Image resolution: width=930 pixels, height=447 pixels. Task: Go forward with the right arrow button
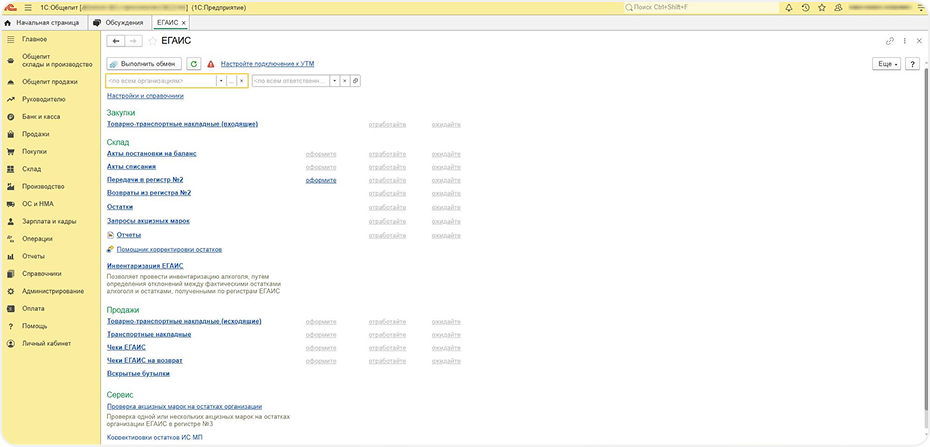coord(133,41)
